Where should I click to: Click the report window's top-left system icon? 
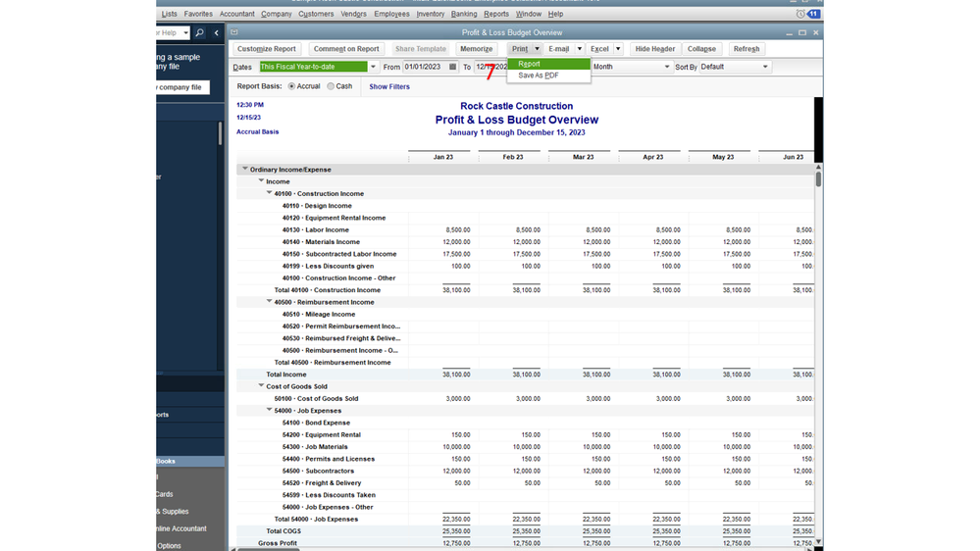pos(234,32)
